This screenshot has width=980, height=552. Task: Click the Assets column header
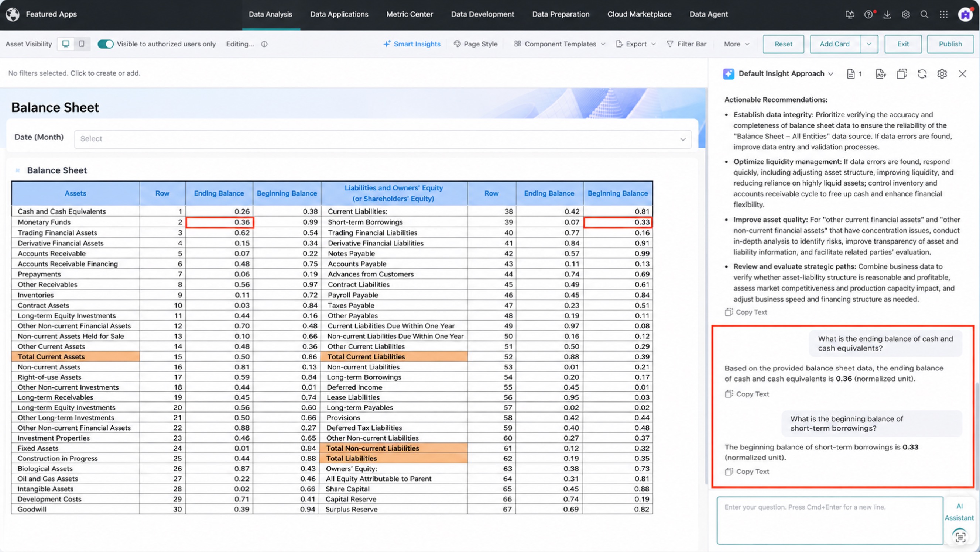tap(75, 193)
